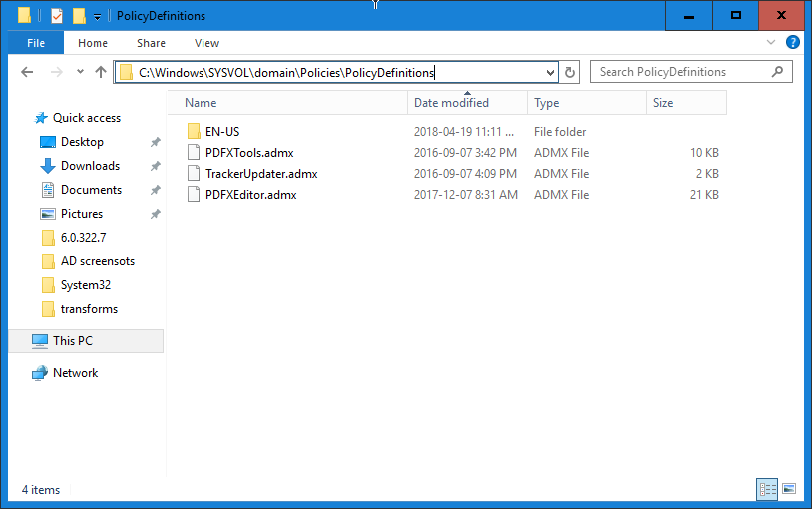Screen dimensions: 812x509
Task: Click the pin icon next to Desktop
Action: pyautogui.click(x=155, y=142)
